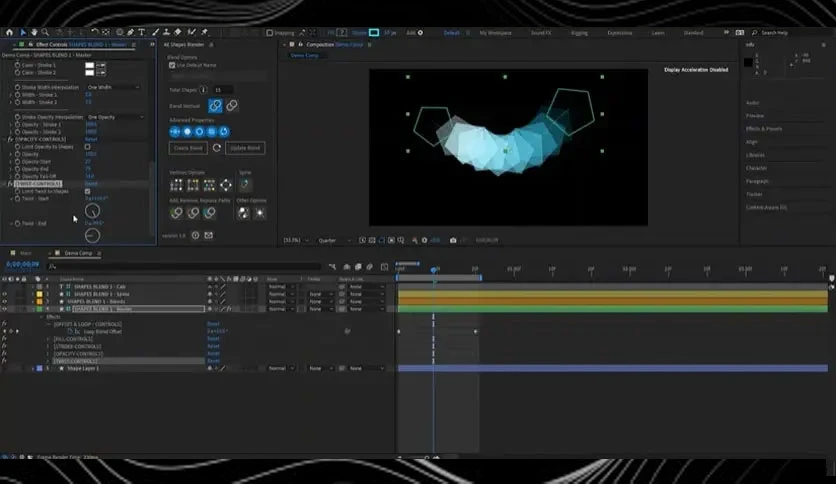Toggle the TWIST CONTROLS fx switch in Effect Controls
Viewport: 836px width, 484px height.
tap(10, 184)
